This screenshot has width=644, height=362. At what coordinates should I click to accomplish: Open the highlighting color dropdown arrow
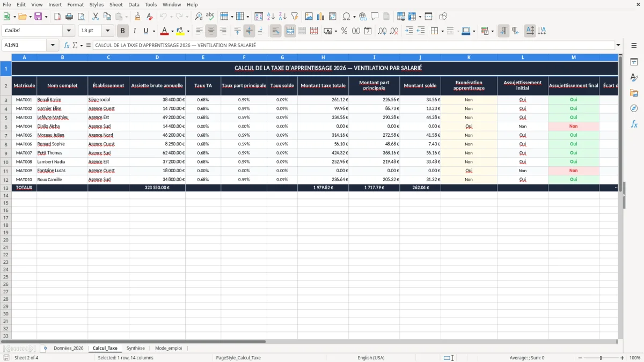(188, 31)
